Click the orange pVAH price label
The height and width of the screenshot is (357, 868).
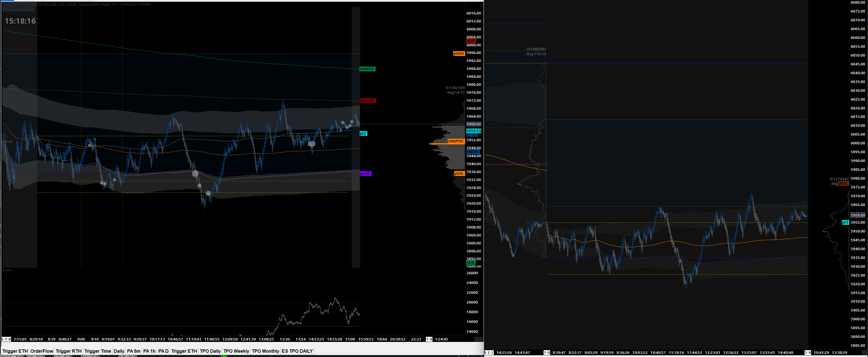point(458,53)
